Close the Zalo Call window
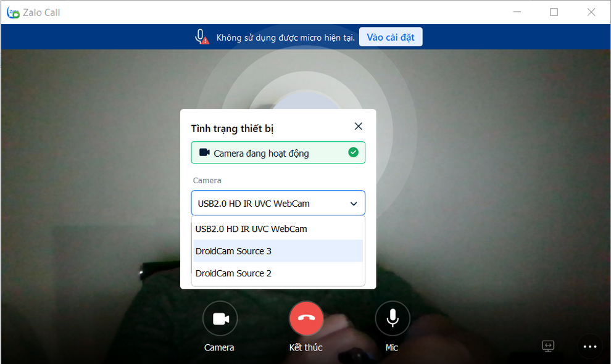The width and height of the screenshot is (611, 364). tap(591, 12)
